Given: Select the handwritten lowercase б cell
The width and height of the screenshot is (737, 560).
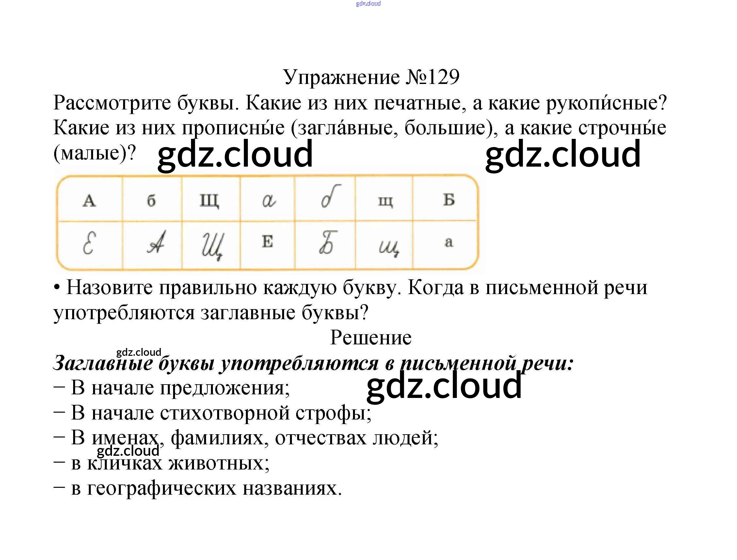Looking at the screenshot, I should [330, 197].
